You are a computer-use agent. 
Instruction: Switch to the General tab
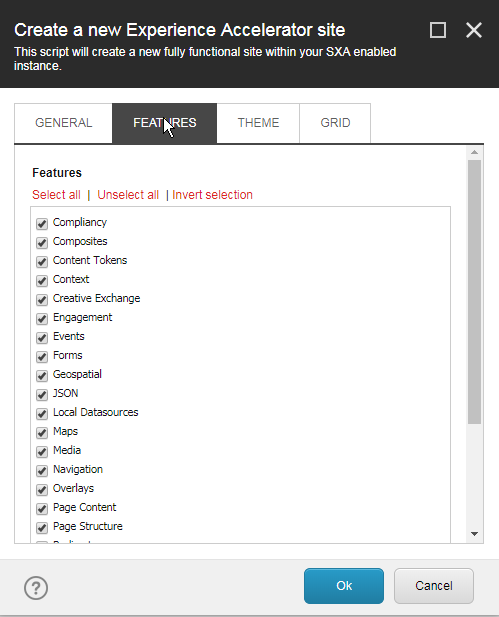coord(63,123)
